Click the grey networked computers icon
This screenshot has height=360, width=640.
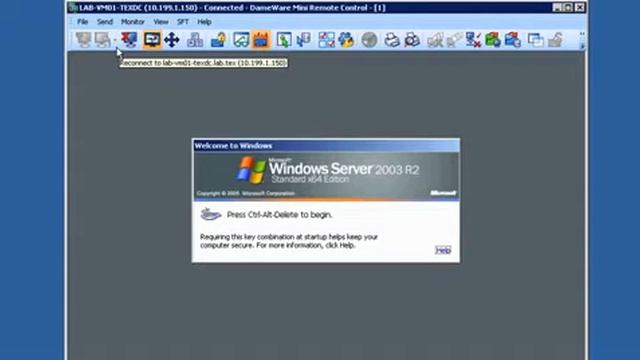pyautogui.click(x=195, y=40)
